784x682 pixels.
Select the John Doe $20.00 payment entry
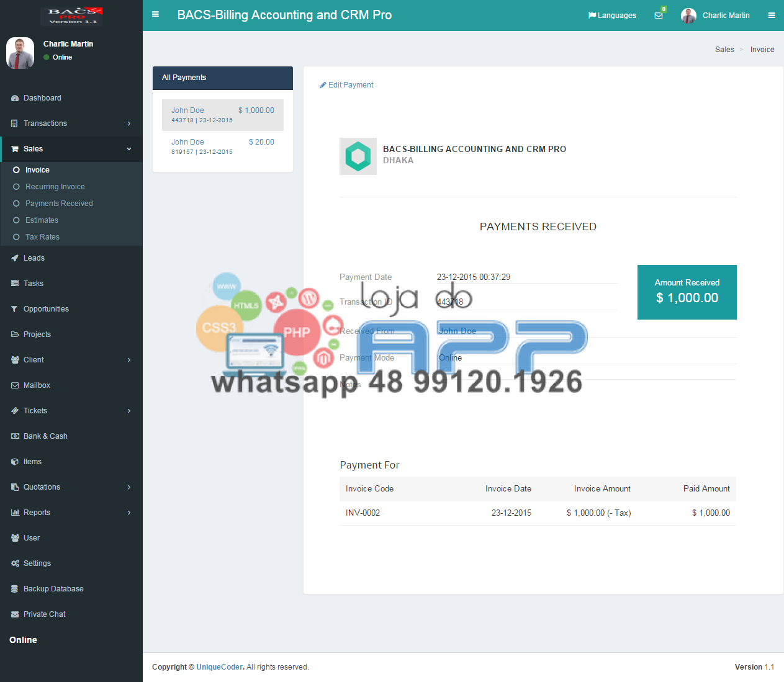coord(222,146)
